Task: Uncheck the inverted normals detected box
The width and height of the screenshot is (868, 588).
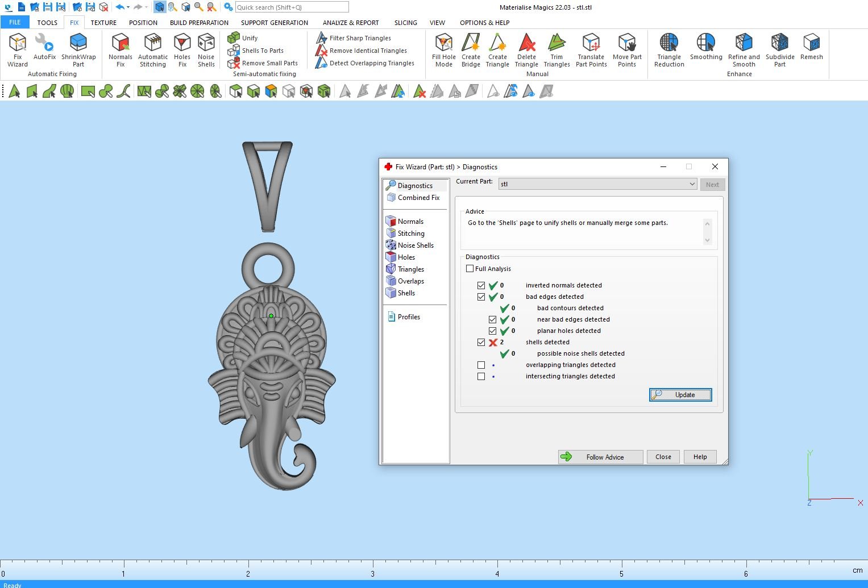Action: click(x=481, y=286)
